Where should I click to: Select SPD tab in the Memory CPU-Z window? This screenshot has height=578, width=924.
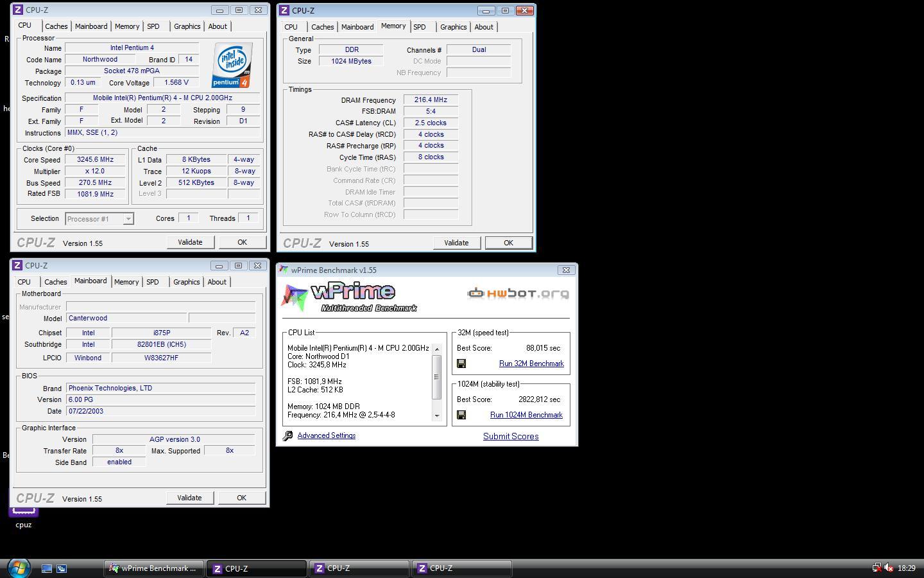(x=420, y=27)
